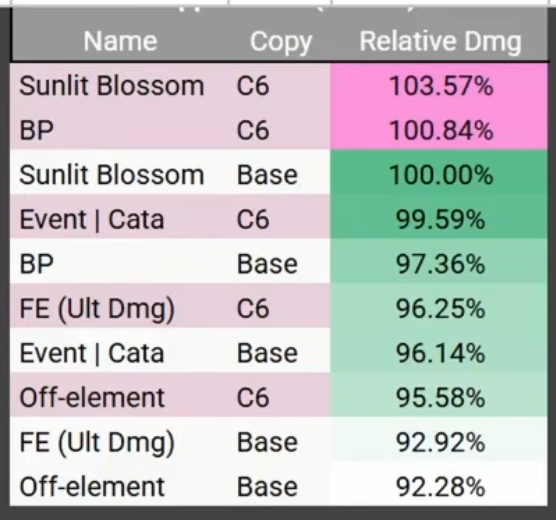Click the 92.92% relative damage cell
Viewport: 556px width, 520px height.
[439, 442]
